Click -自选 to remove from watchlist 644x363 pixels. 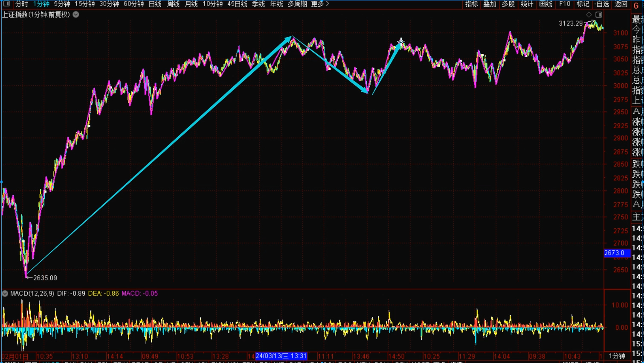tap(602, 4)
